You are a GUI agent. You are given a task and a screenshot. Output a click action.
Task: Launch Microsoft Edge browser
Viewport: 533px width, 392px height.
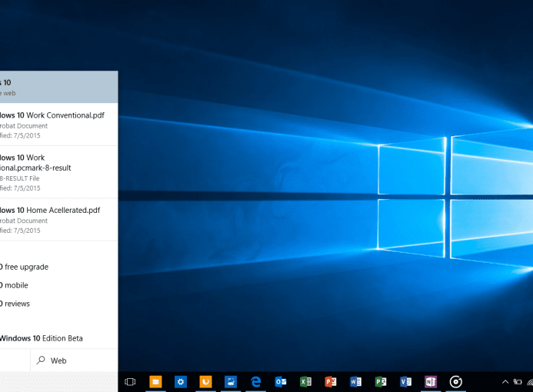pos(255,382)
